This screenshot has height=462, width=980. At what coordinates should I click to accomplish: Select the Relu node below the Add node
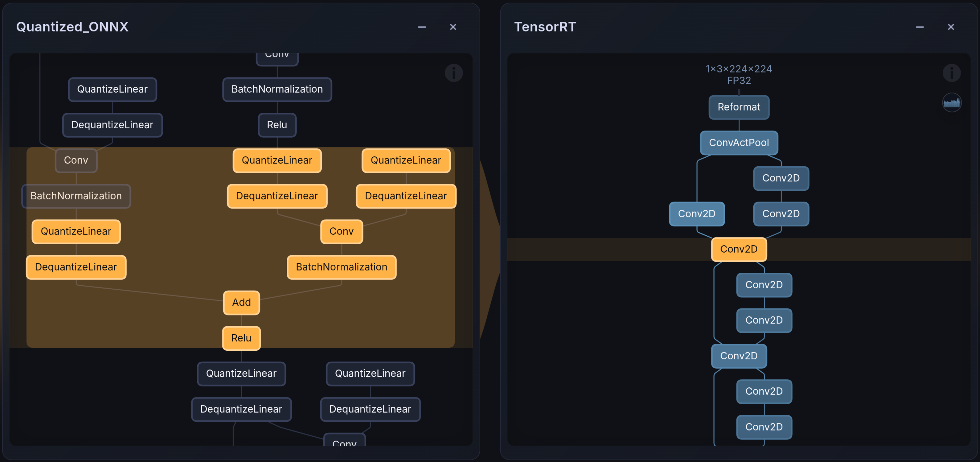click(241, 338)
